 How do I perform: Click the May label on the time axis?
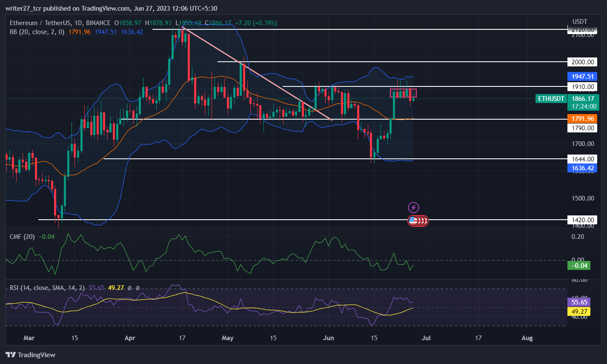tap(228, 338)
